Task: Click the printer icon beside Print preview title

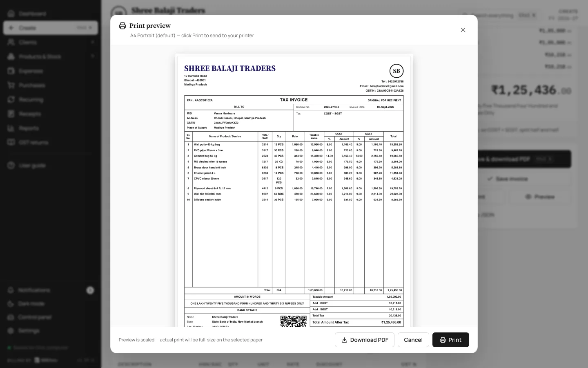Action: coord(122,26)
